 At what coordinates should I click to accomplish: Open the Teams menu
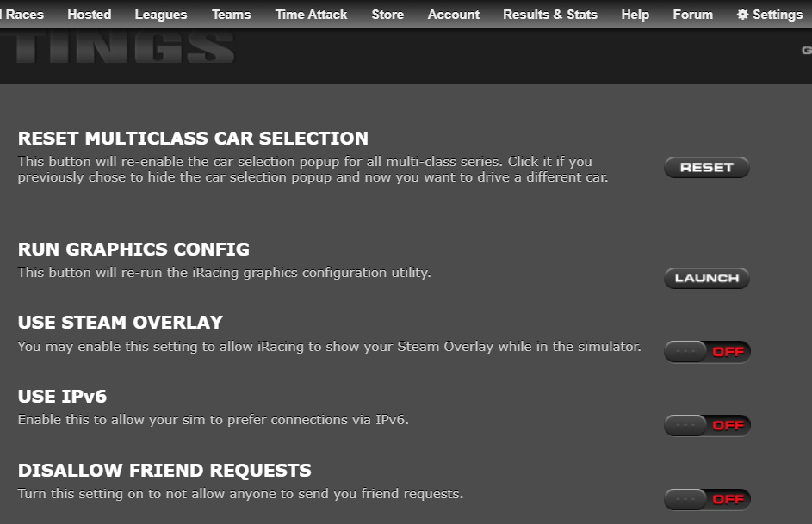pos(231,15)
